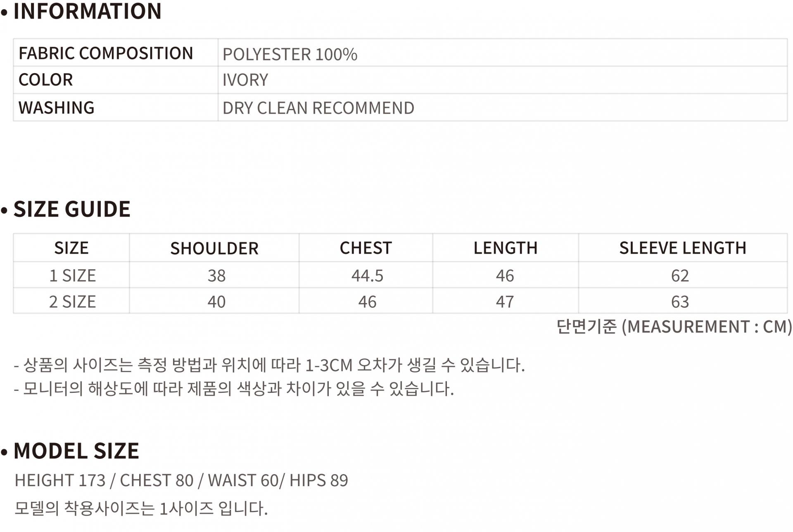Screen dimensions: 793x532
Task: Select the 2 SIZE row label
Action: pos(72,302)
